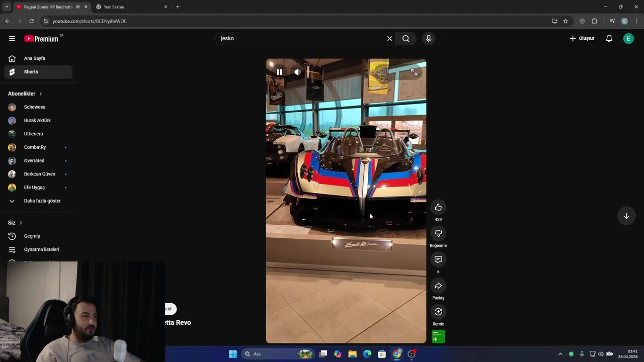Open Burak Aktürk channel
The height and width of the screenshot is (362, 644).
(x=38, y=121)
